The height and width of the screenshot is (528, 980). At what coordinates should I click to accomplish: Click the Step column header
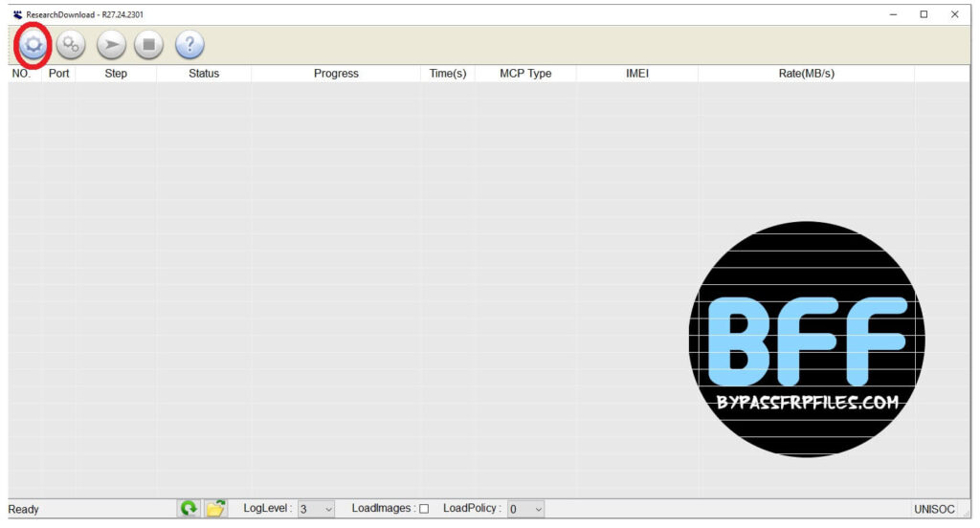click(x=116, y=73)
